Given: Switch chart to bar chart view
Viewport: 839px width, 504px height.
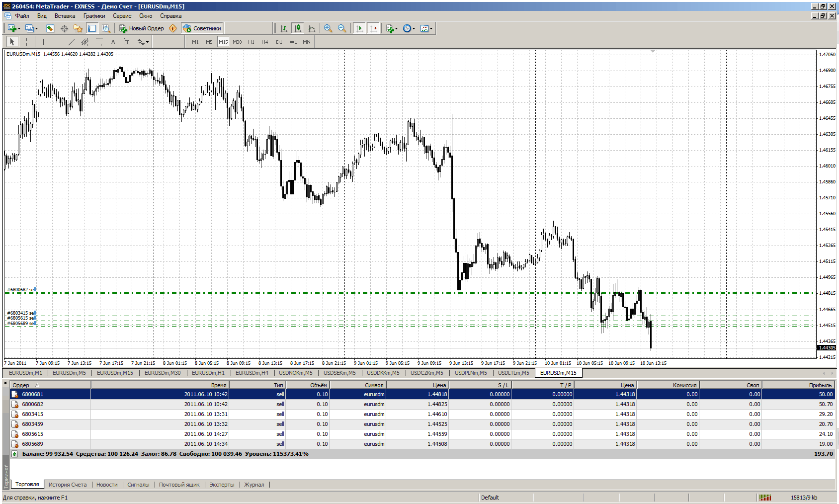Looking at the screenshot, I should (283, 28).
